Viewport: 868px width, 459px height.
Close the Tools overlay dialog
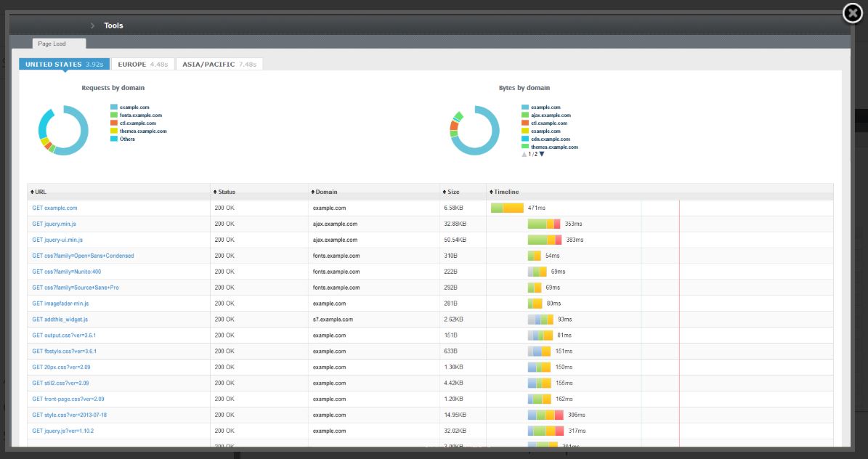click(x=853, y=13)
